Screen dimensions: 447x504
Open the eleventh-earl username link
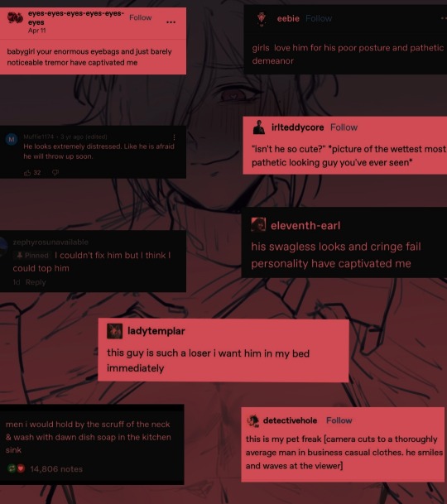tap(305, 226)
